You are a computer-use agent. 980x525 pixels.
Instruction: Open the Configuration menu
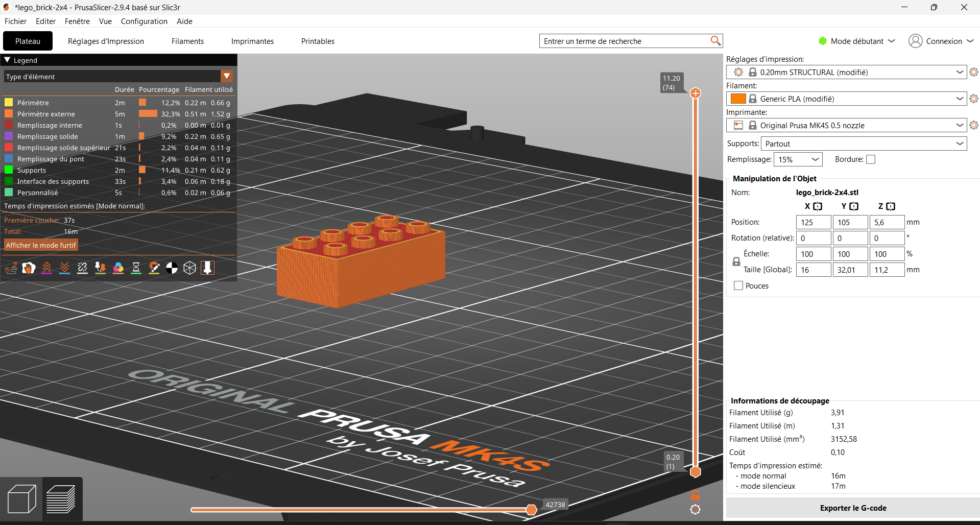click(x=144, y=21)
